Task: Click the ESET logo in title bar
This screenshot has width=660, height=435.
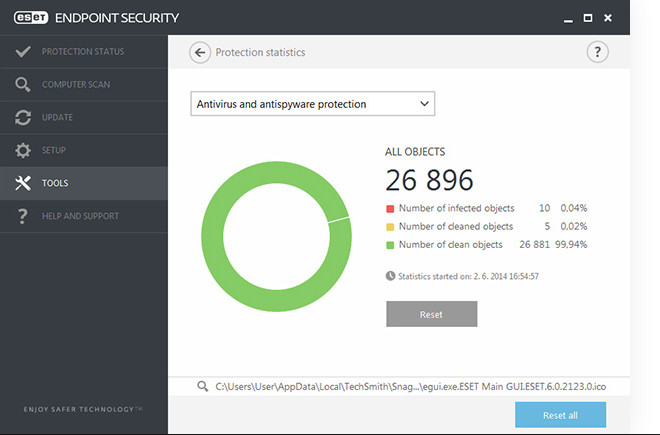Action: pyautogui.click(x=31, y=18)
